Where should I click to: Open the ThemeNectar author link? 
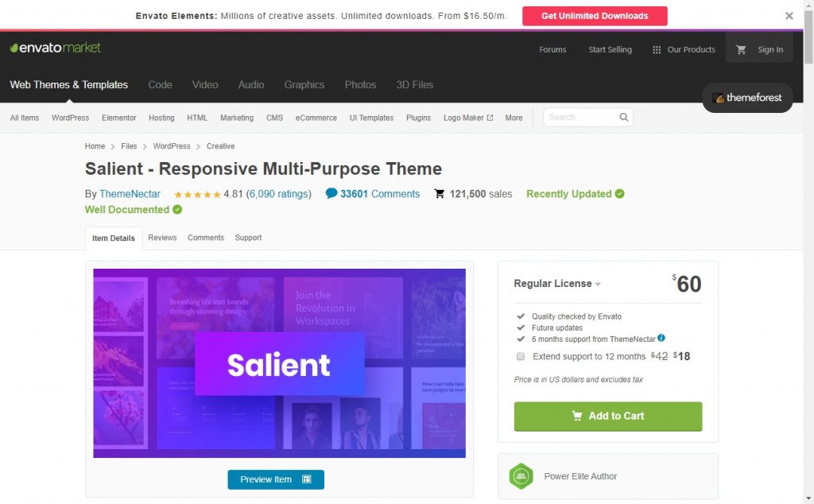click(130, 194)
